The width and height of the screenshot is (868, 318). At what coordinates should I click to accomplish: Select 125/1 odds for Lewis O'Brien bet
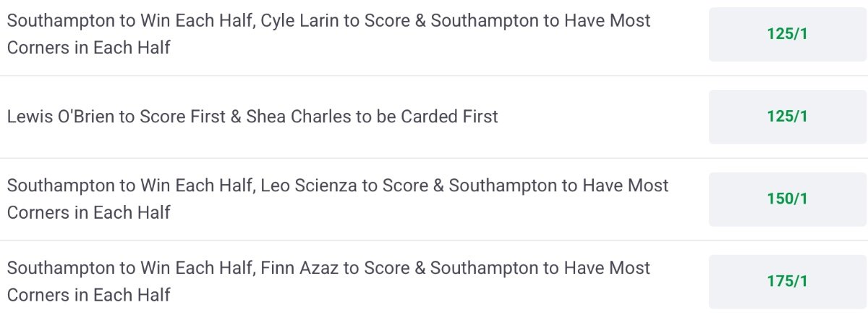[x=787, y=117]
